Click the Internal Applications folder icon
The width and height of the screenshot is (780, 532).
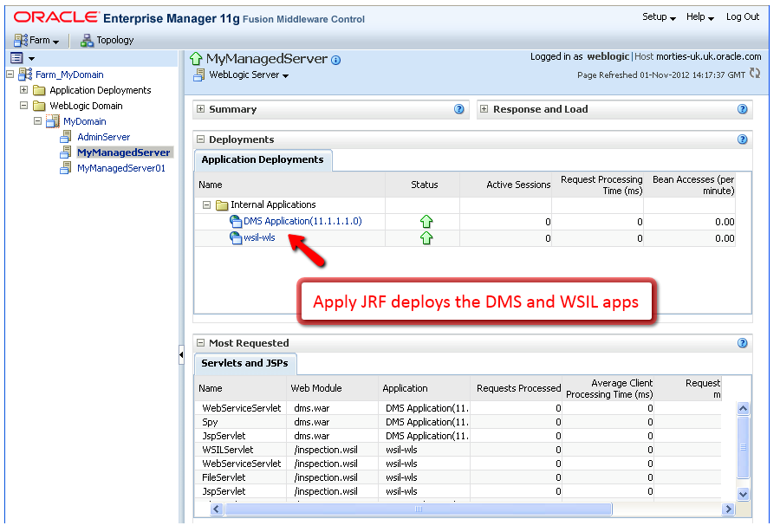point(222,205)
